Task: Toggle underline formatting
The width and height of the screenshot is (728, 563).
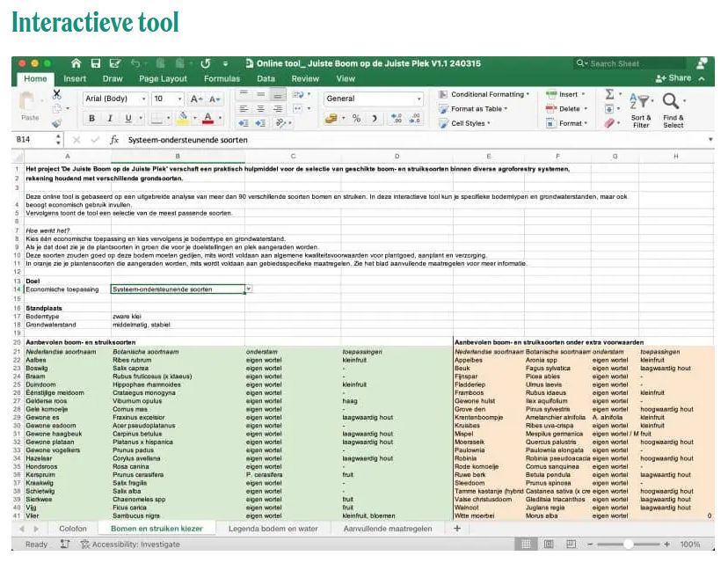Action: [x=128, y=119]
